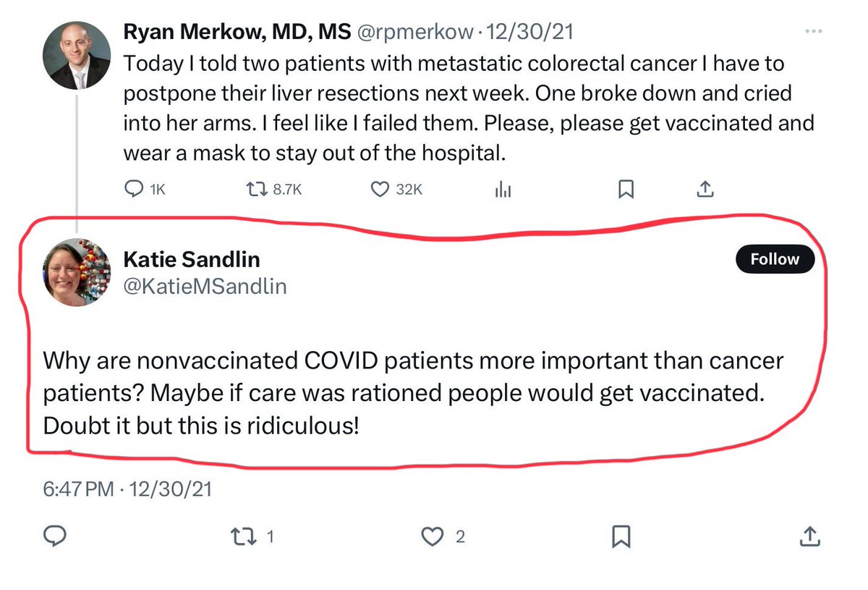This screenshot has width=868, height=590.
Task: Reply to Katie Sandlin's tweet
Action: [x=56, y=536]
